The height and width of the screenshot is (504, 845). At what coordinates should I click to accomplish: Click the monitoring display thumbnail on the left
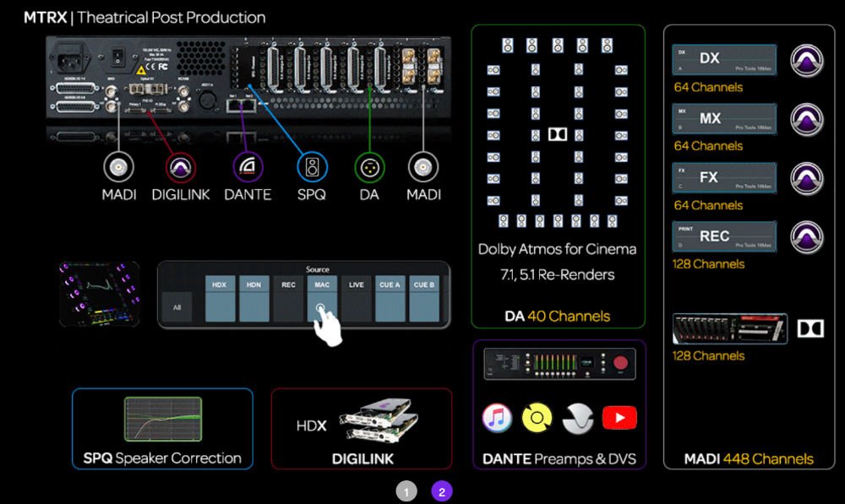[100, 295]
